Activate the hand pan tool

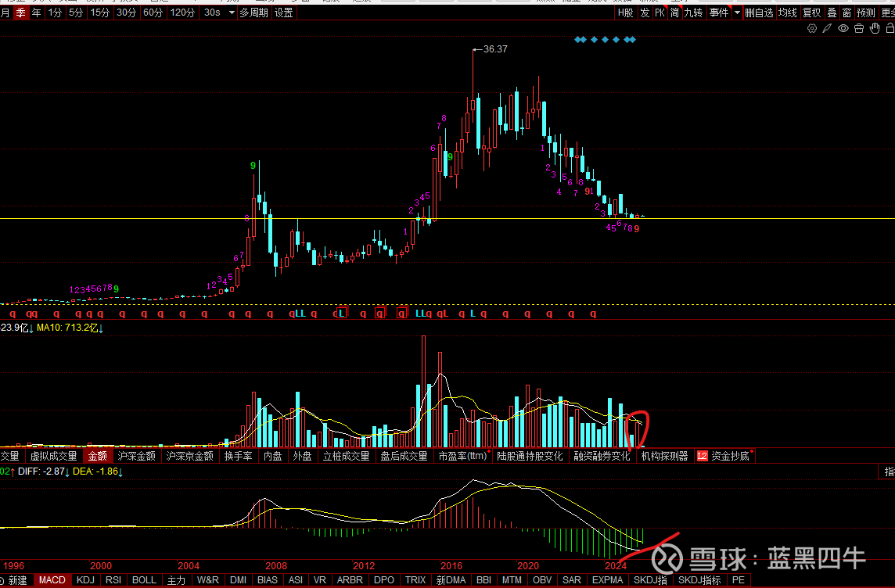pyautogui.click(x=875, y=28)
